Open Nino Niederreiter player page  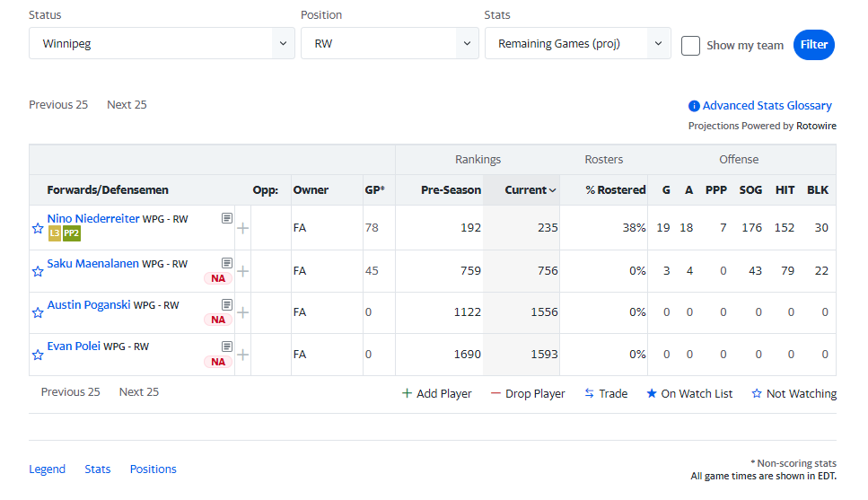click(93, 219)
